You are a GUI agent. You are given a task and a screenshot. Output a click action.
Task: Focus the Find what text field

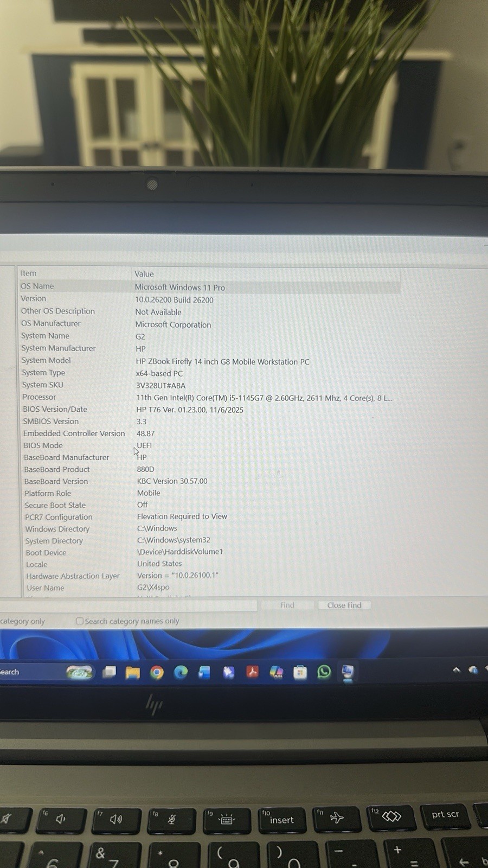pos(129,605)
